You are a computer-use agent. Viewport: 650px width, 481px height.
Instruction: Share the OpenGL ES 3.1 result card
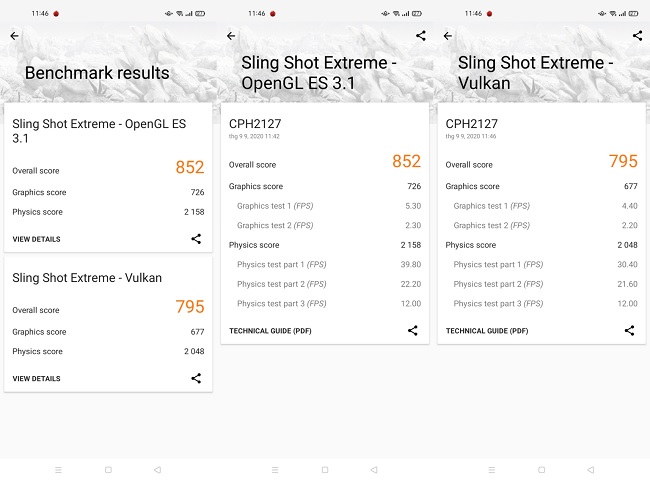pos(196,239)
